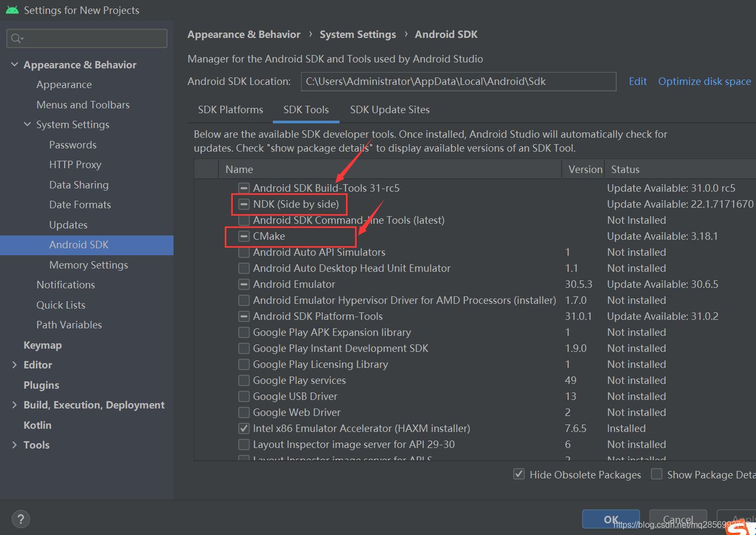Select the SDK Tools tab
Image resolution: width=756 pixels, height=535 pixels.
306,109
